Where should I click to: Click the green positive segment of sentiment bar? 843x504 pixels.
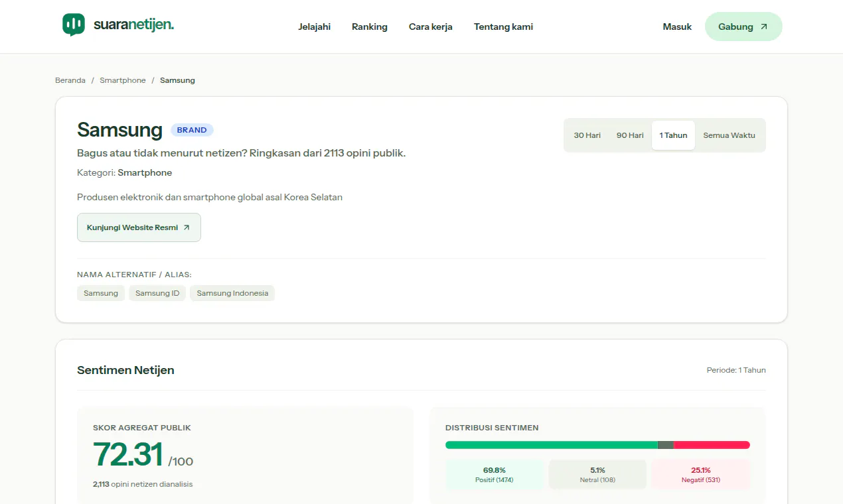point(552,445)
